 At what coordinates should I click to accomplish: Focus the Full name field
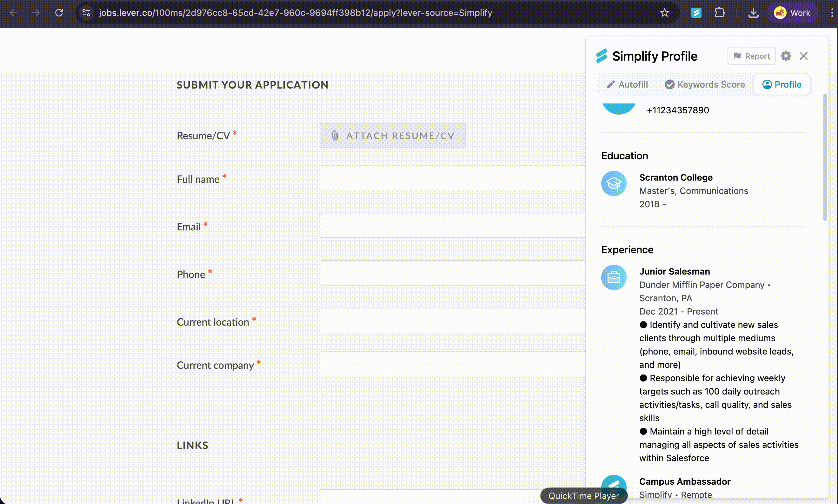(452, 178)
